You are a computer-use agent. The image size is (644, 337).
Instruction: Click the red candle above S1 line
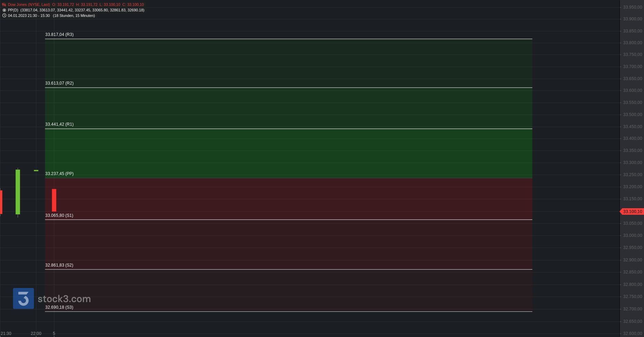(x=54, y=200)
